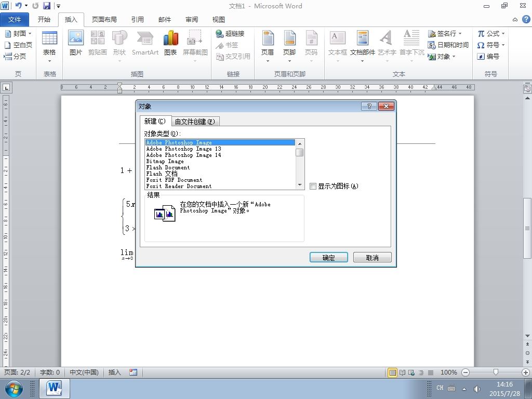This screenshot has width=532, height=399.
Task: Open the Hyperlink (超链接) tool
Action: (230, 34)
